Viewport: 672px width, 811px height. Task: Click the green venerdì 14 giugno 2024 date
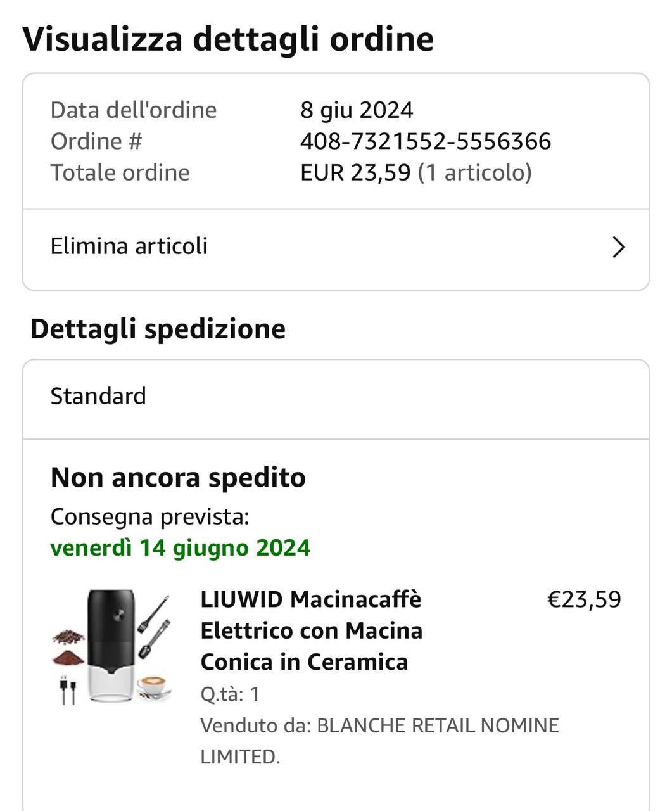[x=181, y=547]
